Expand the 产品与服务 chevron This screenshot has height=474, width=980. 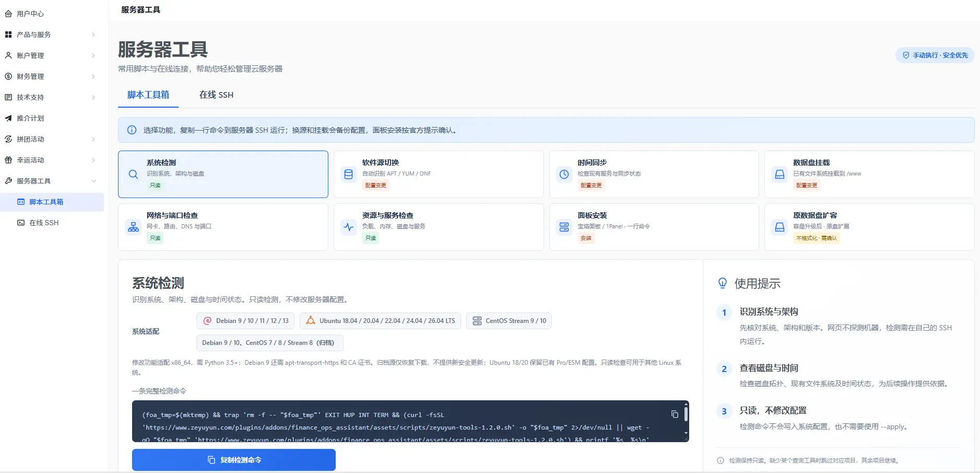(93, 34)
